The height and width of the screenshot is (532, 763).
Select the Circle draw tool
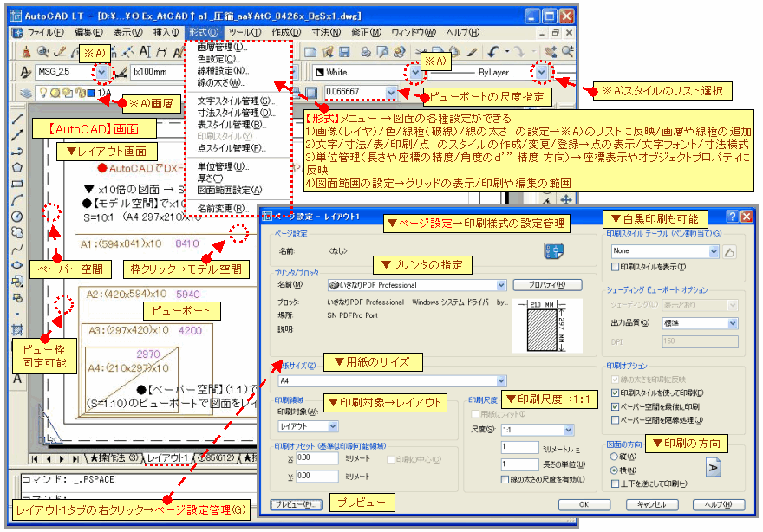(17, 217)
